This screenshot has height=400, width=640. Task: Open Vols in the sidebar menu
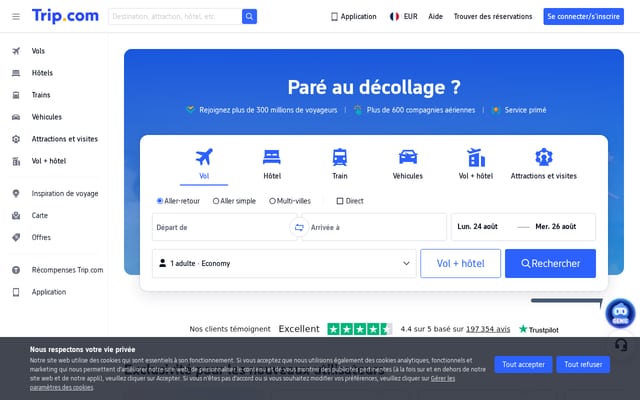38,51
